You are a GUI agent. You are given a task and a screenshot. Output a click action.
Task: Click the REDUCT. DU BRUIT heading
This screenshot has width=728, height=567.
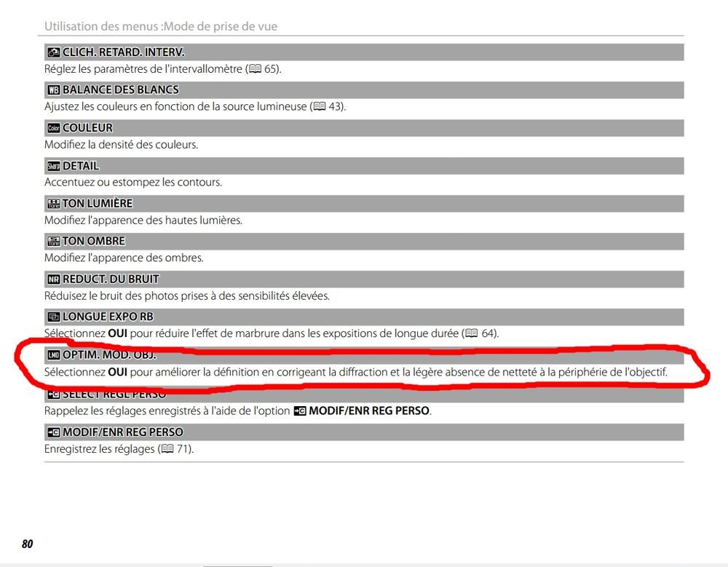tap(111, 279)
